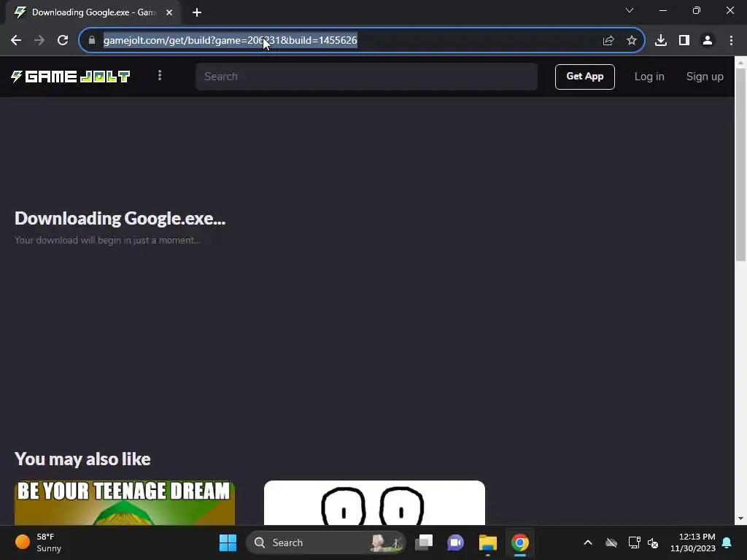The image size is (747, 560).
Task: Toggle Chrome's side panel icon
Action: pyautogui.click(x=684, y=41)
